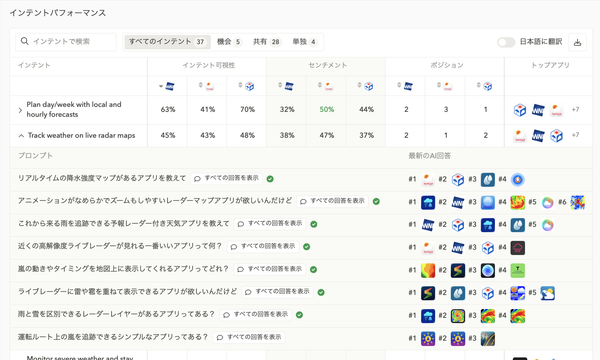Toggle the 日本語に翻訳 switch
Screen dimensions: 600x360
point(506,42)
